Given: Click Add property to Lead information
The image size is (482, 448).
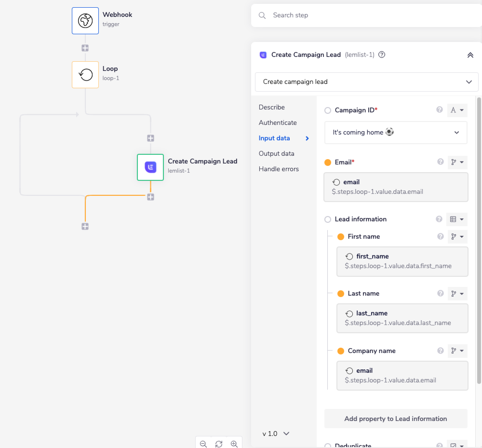Looking at the screenshot, I should (x=395, y=419).
